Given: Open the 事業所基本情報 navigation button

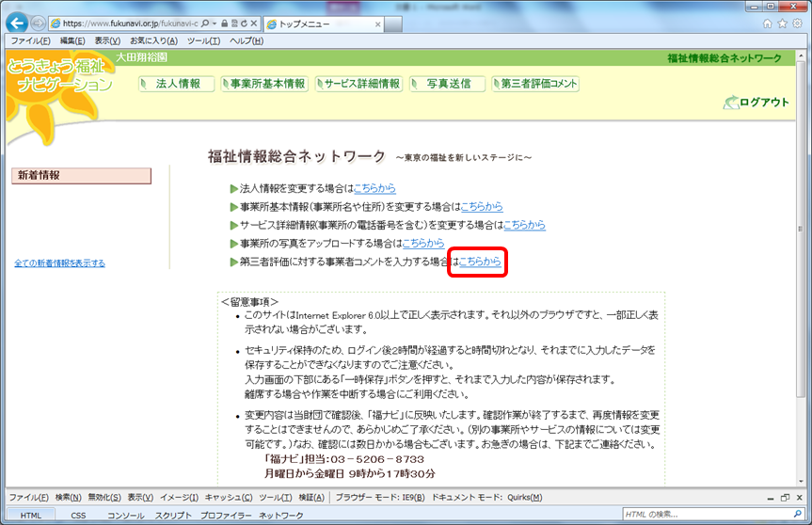Looking at the screenshot, I should pos(264,84).
